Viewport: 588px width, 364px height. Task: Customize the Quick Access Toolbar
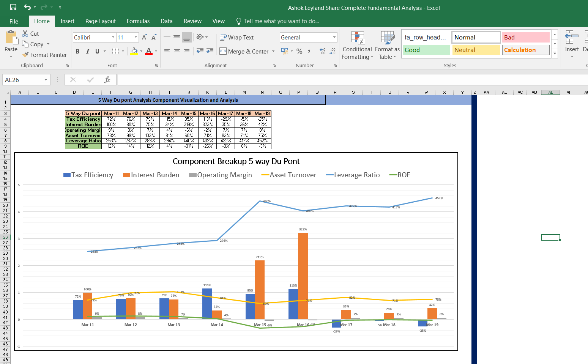pyautogui.click(x=60, y=8)
